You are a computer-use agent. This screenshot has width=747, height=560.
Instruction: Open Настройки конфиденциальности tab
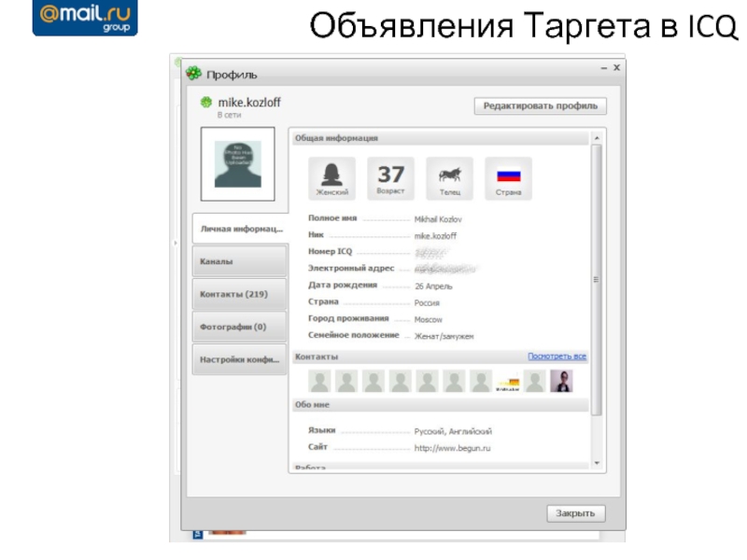240,359
